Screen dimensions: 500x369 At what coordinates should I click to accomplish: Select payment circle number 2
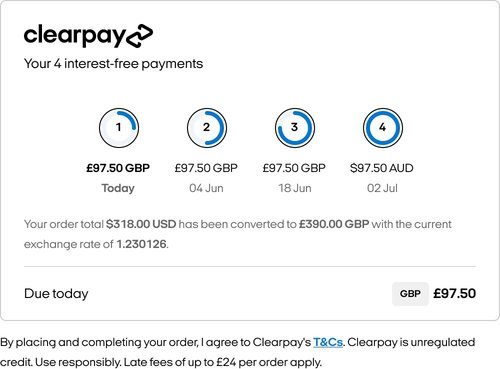click(x=207, y=128)
